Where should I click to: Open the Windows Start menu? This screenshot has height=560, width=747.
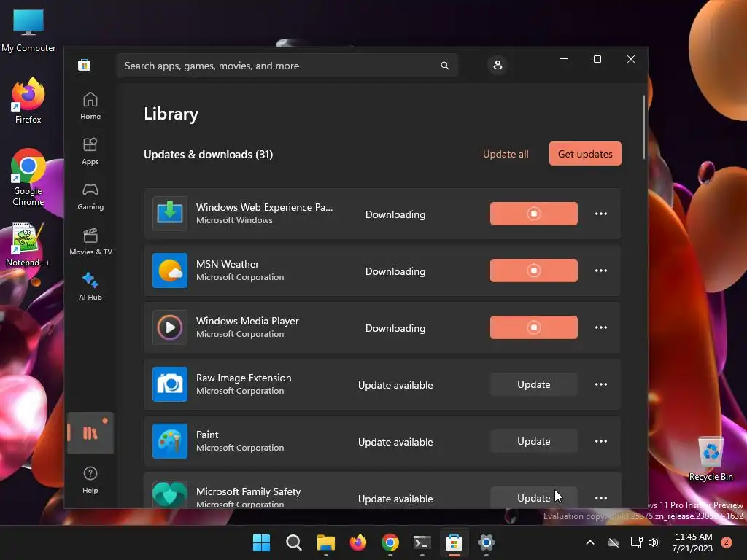pos(261,542)
